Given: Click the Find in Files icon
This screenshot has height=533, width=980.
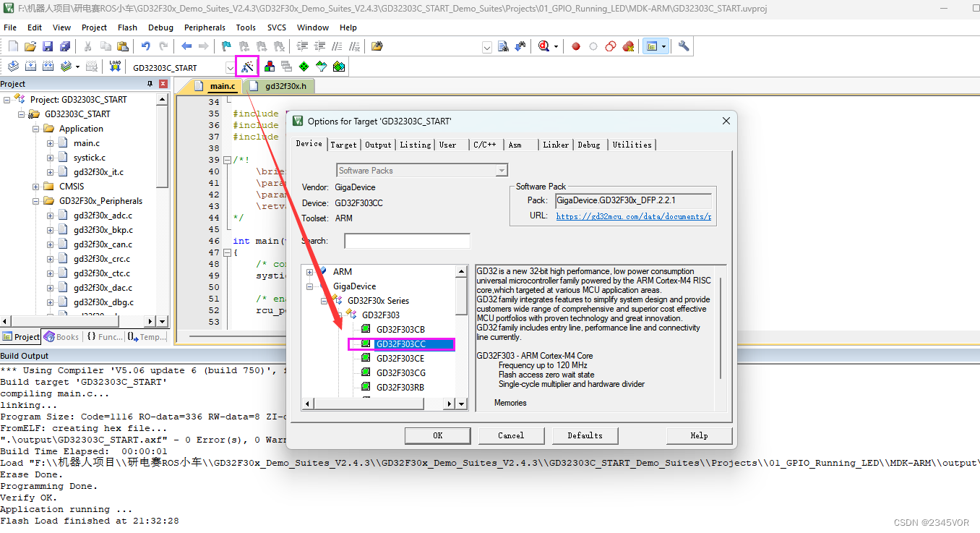Looking at the screenshot, I should tap(377, 46).
